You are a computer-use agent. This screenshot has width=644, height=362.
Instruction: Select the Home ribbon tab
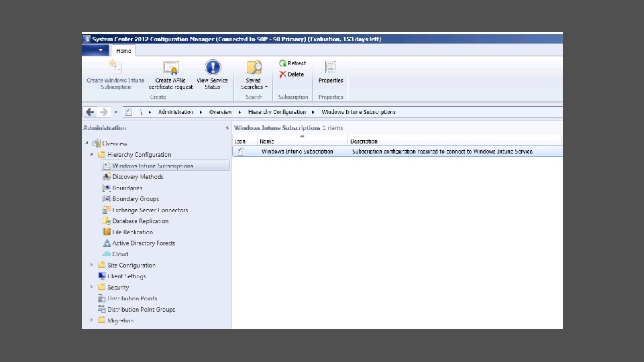pyautogui.click(x=123, y=51)
